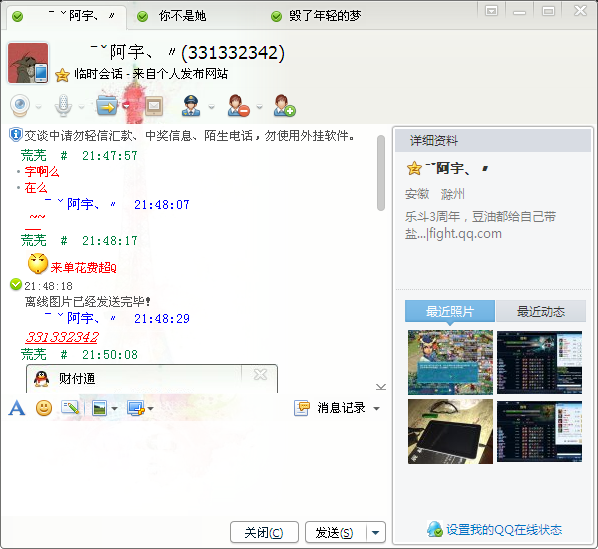Add contact as friend icon

(284, 106)
